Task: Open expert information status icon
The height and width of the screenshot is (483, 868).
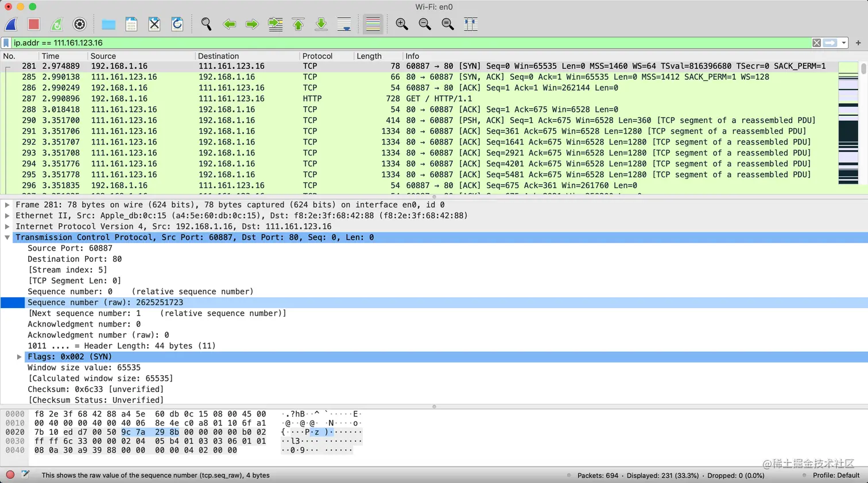Action: [10, 475]
